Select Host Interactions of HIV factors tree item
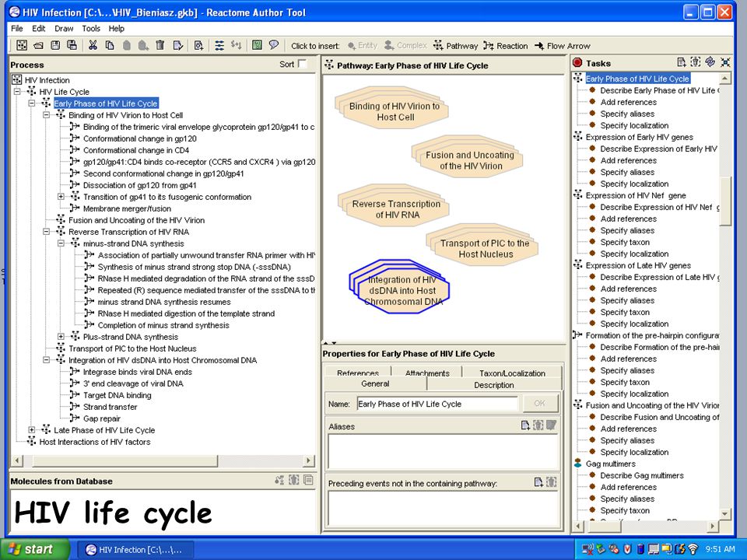This screenshot has height=560, width=747. (x=95, y=442)
